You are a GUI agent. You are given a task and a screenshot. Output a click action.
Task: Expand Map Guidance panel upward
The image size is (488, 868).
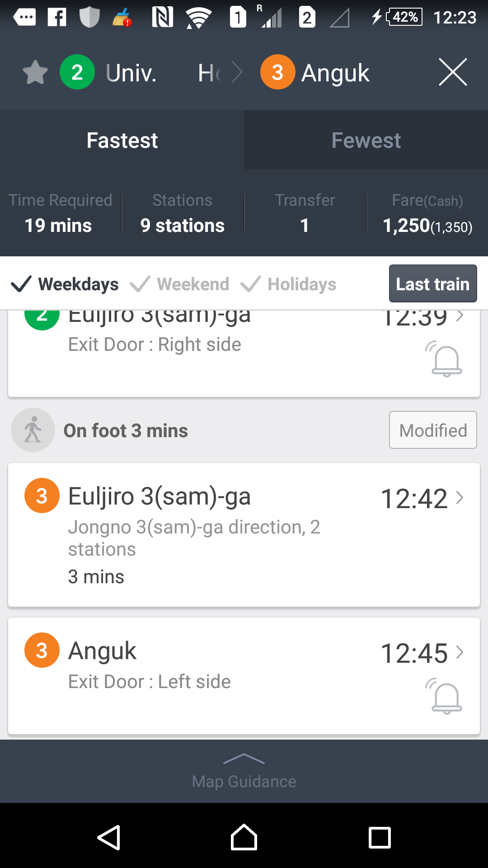click(x=244, y=771)
